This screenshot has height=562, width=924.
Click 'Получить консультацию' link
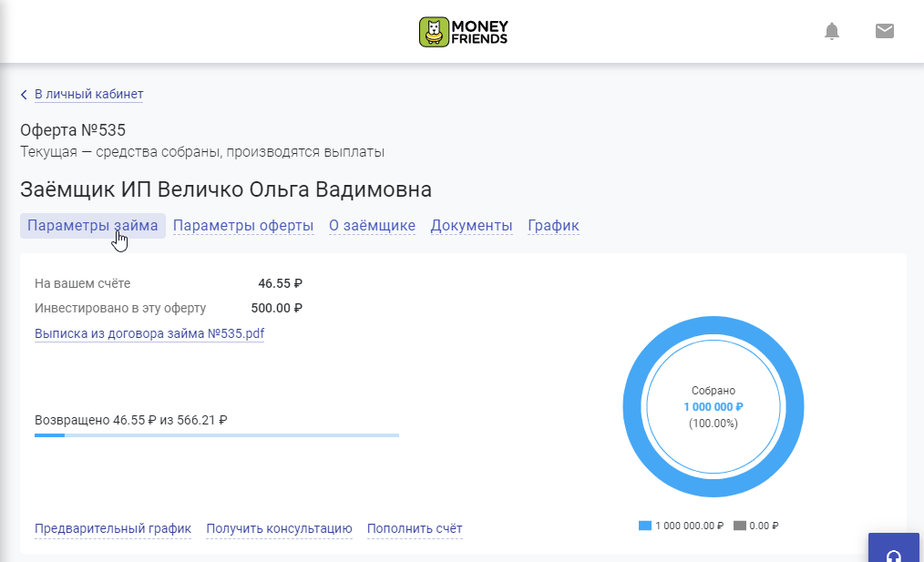click(x=279, y=528)
